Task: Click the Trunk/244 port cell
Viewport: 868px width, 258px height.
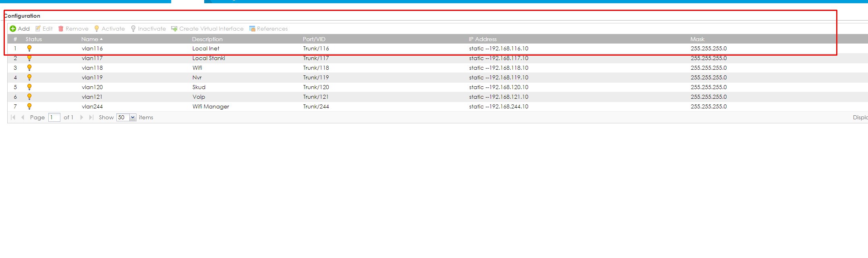Action: 316,106
